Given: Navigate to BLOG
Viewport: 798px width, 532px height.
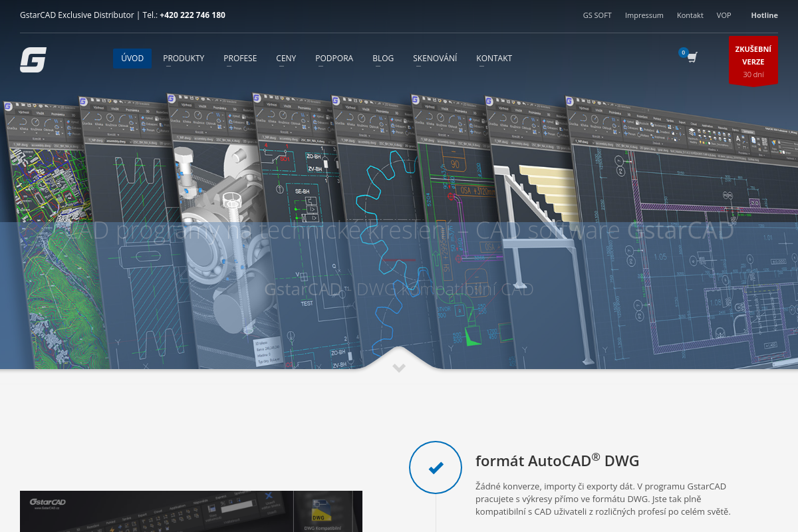Looking at the screenshot, I should 383,59.
